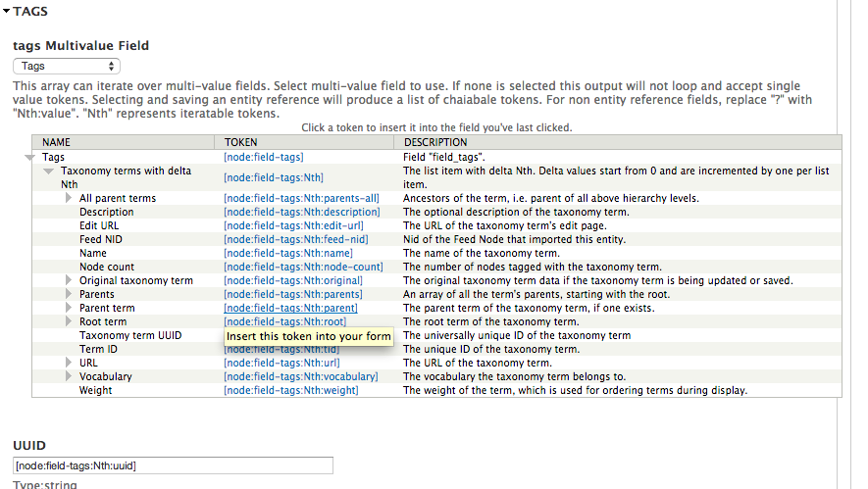Collapse the TAGS fieldset triangle
868x489 pixels.
point(6,11)
